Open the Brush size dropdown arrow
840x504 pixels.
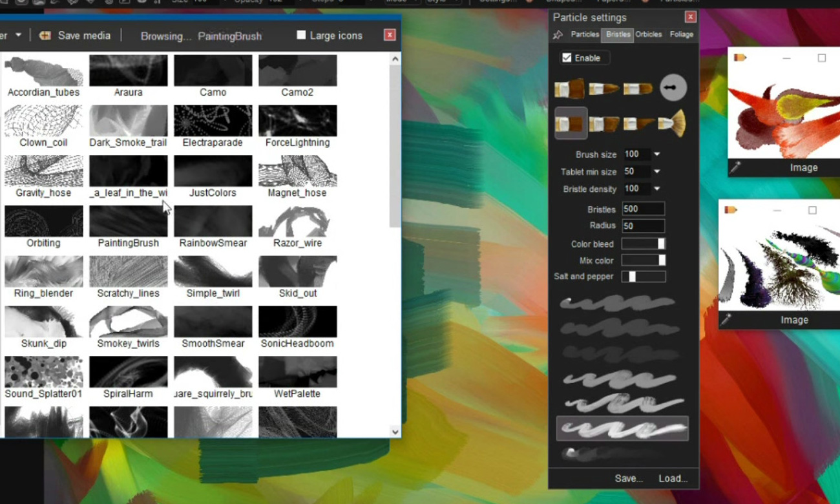656,154
